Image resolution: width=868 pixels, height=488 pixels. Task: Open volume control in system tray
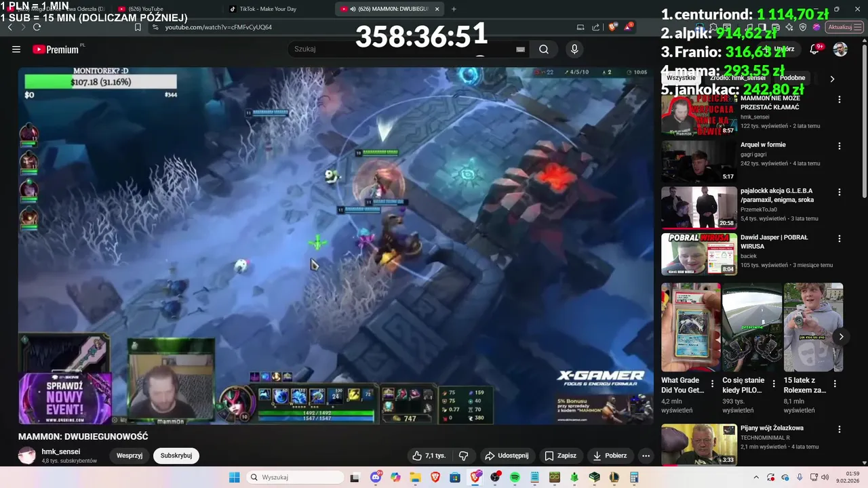coord(825,477)
